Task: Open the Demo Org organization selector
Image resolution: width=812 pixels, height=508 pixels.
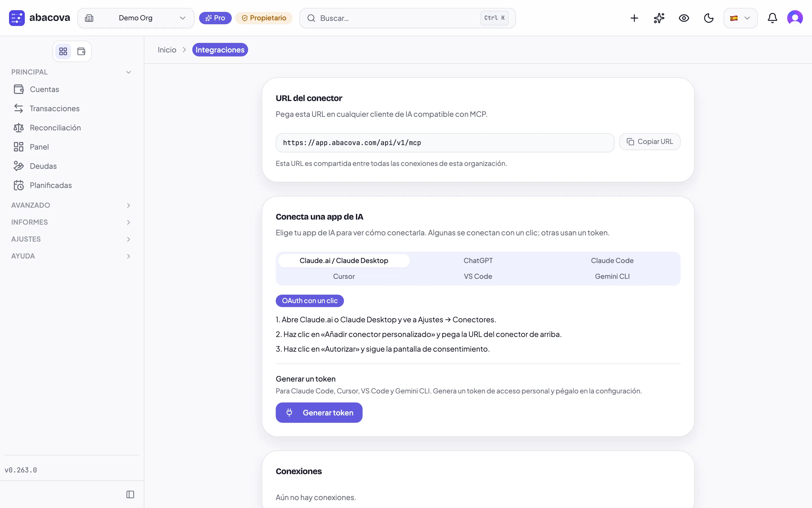Action: pyautogui.click(x=136, y=18)
